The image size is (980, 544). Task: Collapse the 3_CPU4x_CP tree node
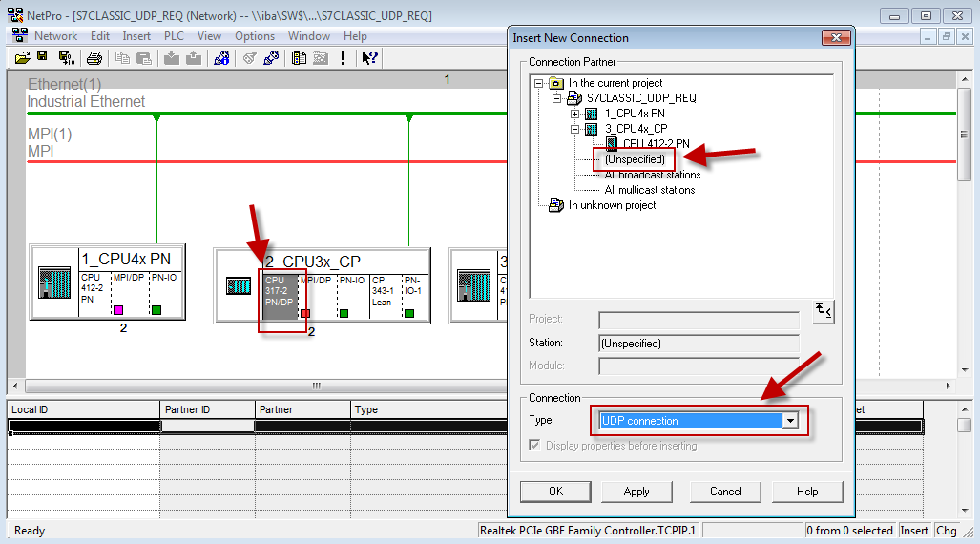click(575, 129)
